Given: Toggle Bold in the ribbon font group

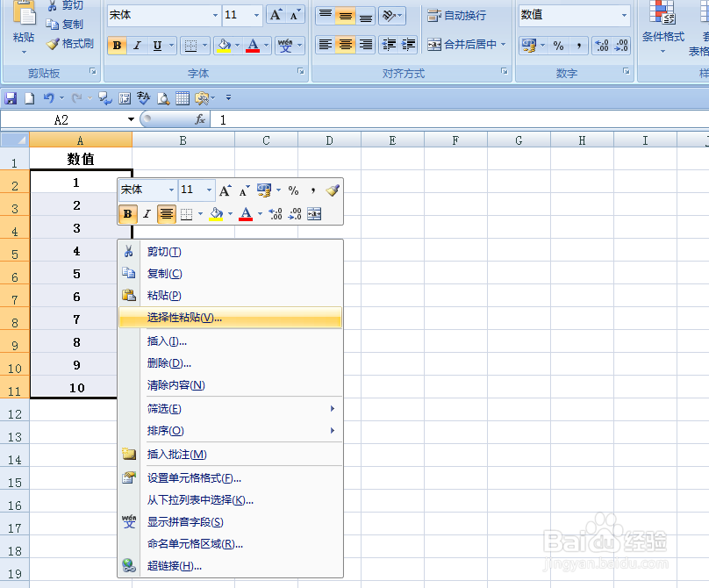Looking at the screenshot, I should pyautogui.click(x=117, y=46).
